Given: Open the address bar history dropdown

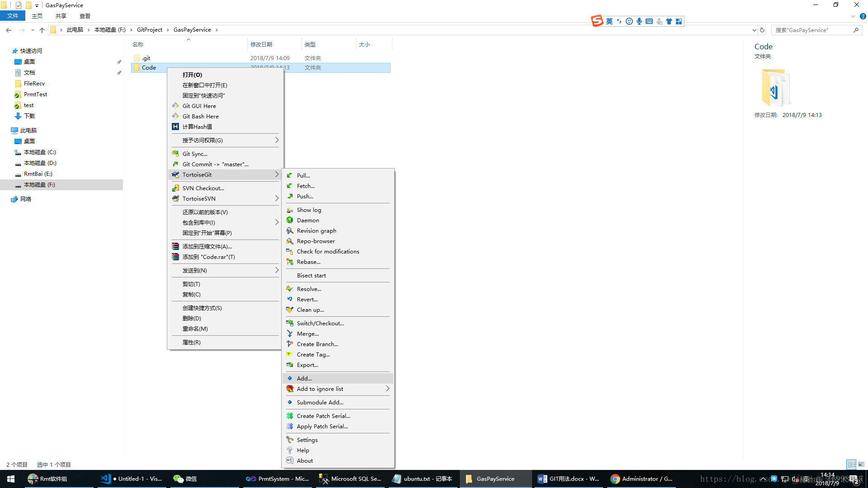Looking at the screenshot, I should [x=754, y=30].
